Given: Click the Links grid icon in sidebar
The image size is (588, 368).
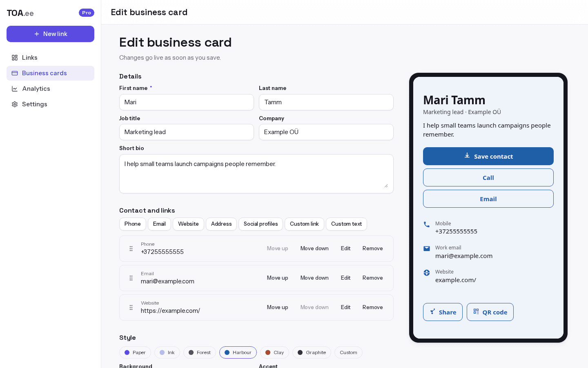Looking at the screenshot, I should point(15,58).
